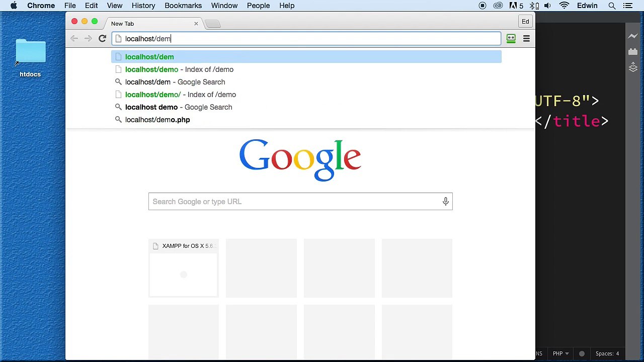Click the Ed profile button
644x362 pixels.
(x=525, y=22)
